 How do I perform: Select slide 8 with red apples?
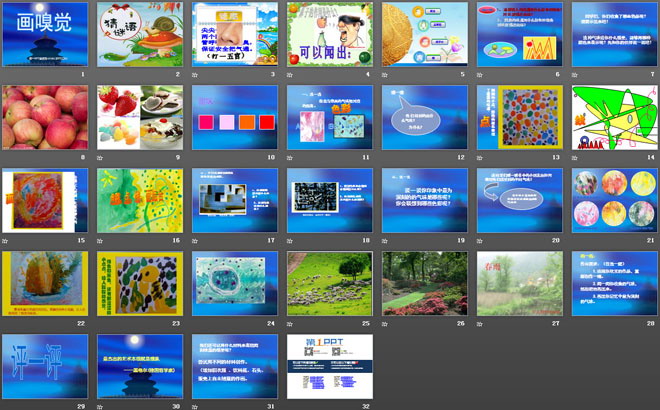click(45, 117)
